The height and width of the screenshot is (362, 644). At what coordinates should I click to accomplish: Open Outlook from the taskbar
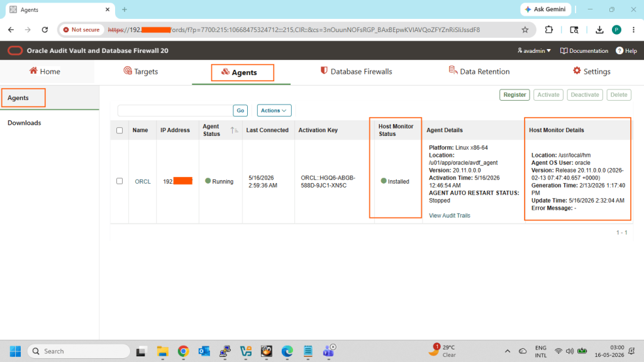(x=204, y=351)
